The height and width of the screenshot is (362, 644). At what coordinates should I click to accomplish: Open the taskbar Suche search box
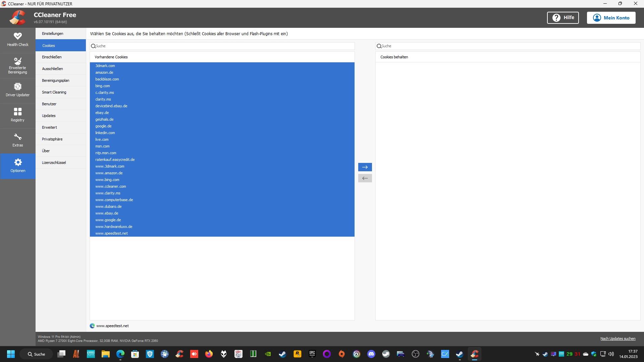tap(36, 354)
